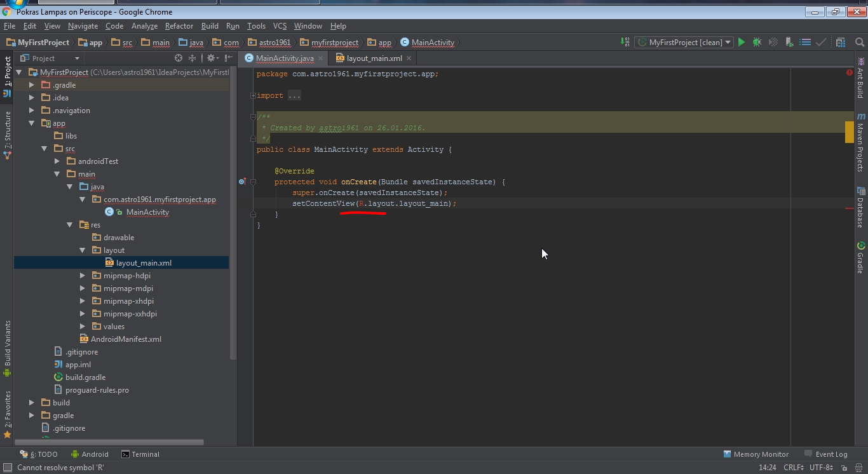Click the Make Project binary arrow icon

625,43
